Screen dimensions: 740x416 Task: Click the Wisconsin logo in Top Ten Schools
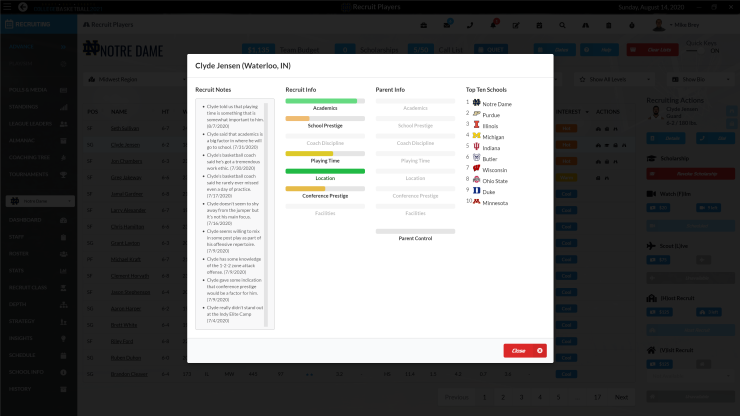click(x=476, y=169)
